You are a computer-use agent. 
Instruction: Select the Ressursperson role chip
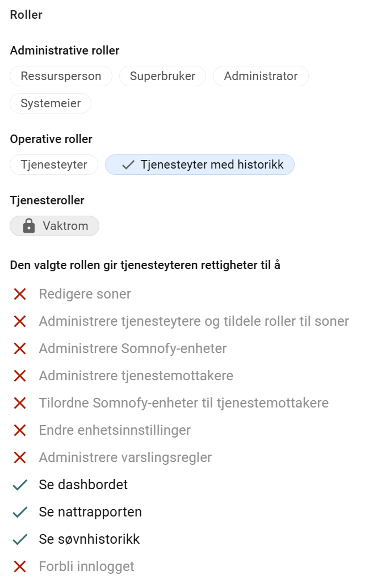click(x=61, y=76)
